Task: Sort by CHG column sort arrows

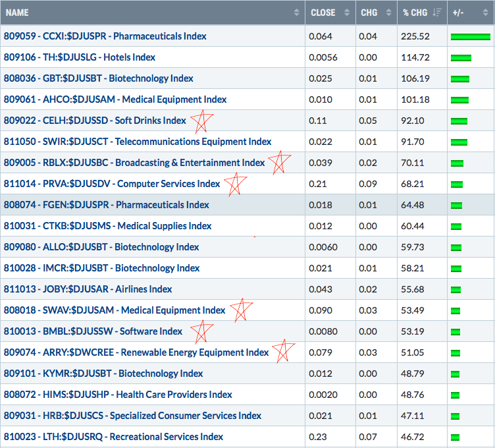Action: (x=388, y=13)
